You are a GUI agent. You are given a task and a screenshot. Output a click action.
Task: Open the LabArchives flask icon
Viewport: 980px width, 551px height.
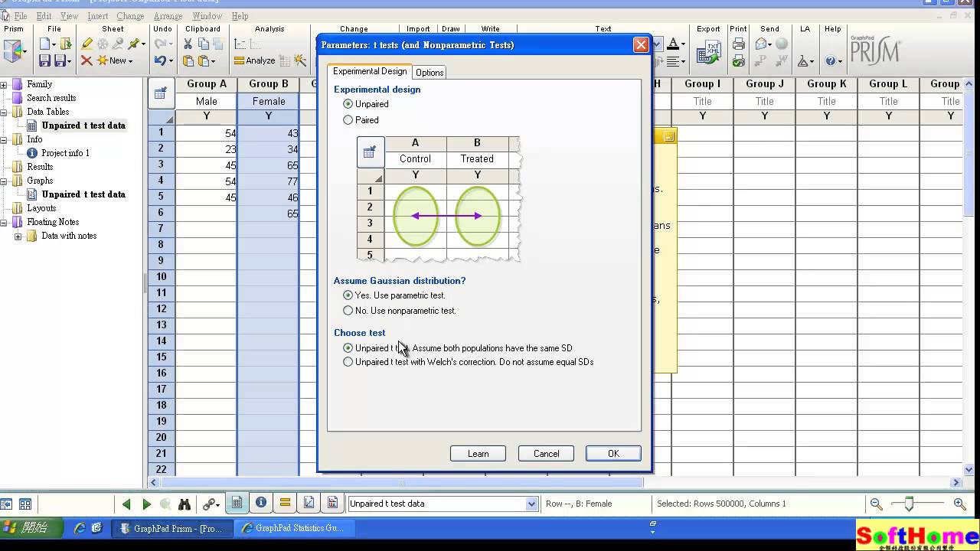click(x=802, y=60)
